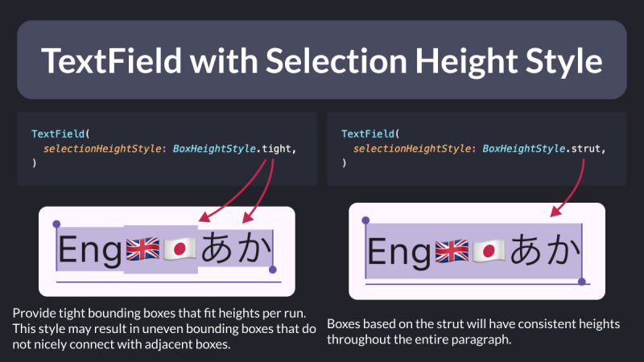Viewport: 644px width, 362px height.
Task: Select the Japan flag emoji in the strut example
Action: (489, 253)
